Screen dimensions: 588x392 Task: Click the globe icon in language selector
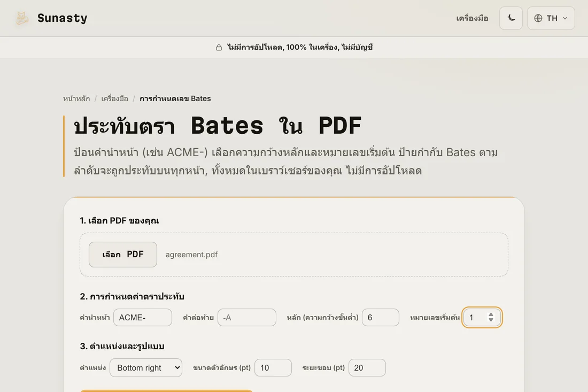pyautogui.click(x=538, y=18)
